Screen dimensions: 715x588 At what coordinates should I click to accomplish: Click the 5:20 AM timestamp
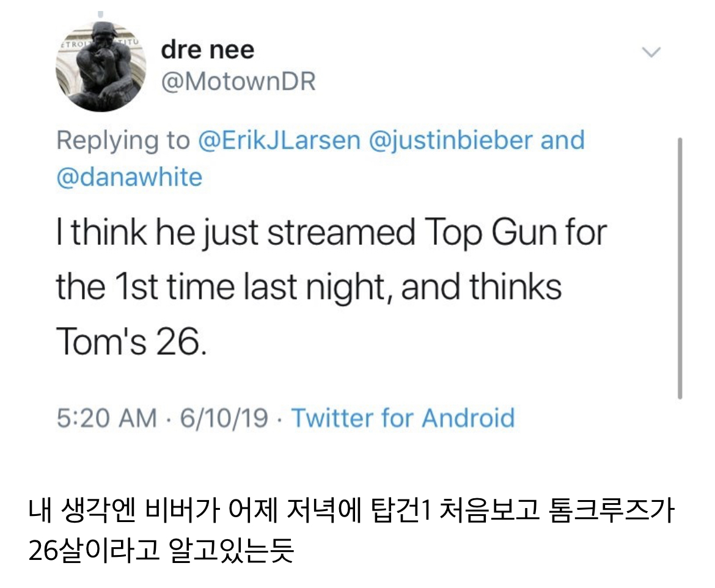click(106, 418)
